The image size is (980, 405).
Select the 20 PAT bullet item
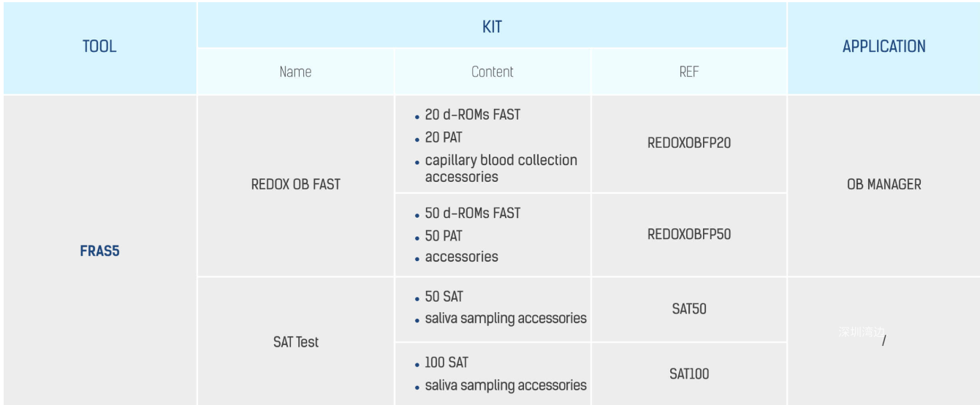443,137
